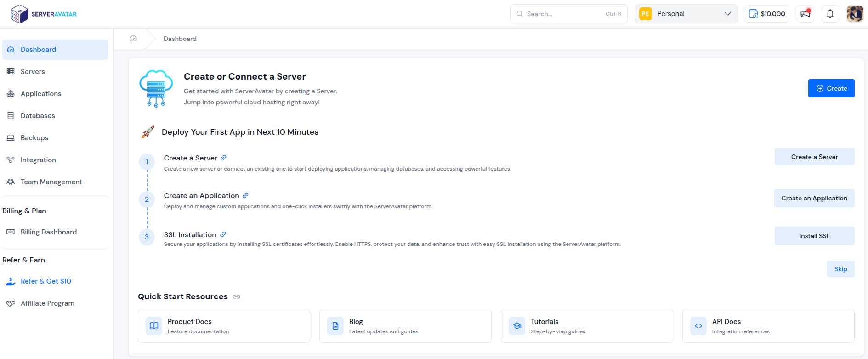Click the Install SSL button

pyautogui.click(x=814, y=236)
